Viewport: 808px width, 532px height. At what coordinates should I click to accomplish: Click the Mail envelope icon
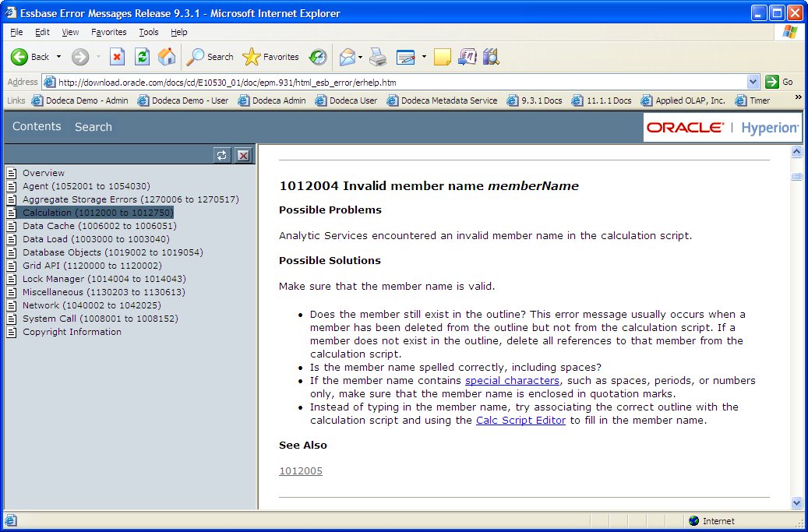click(348, 57)
